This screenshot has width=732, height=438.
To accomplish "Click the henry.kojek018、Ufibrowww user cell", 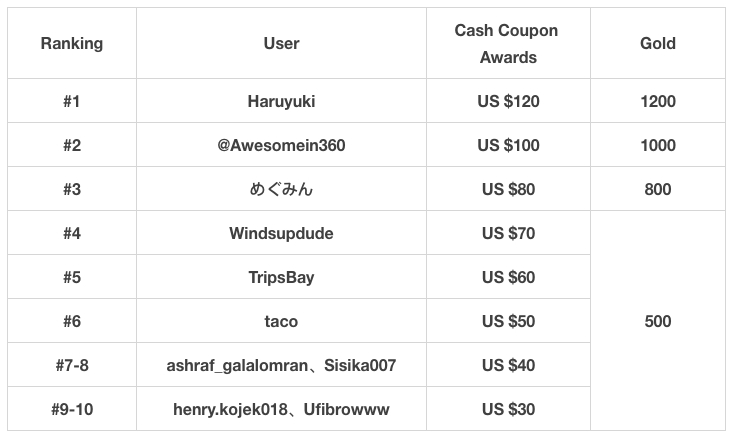I will point(281,409).
